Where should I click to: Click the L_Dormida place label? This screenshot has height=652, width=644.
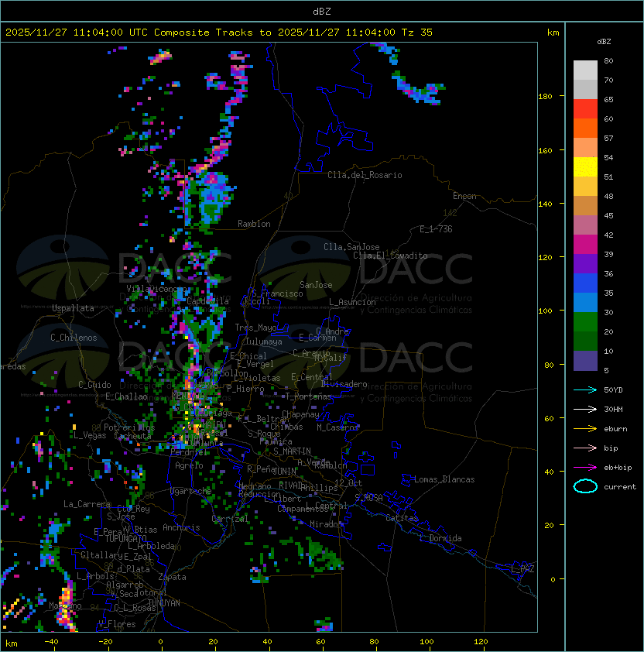tap(440, 538)
